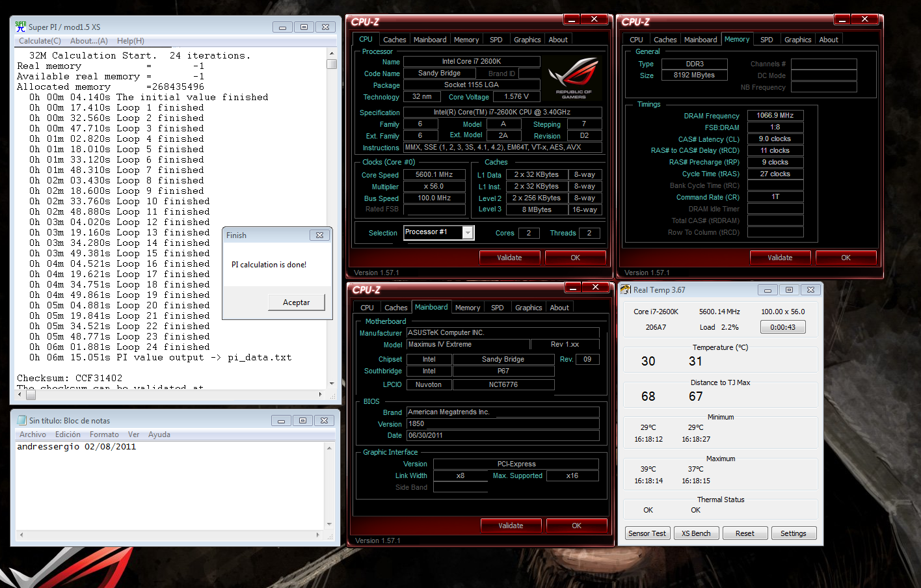921x588 pixels.
Task: Open the Processor #1 selection dropdown
Action: (468, 233)
